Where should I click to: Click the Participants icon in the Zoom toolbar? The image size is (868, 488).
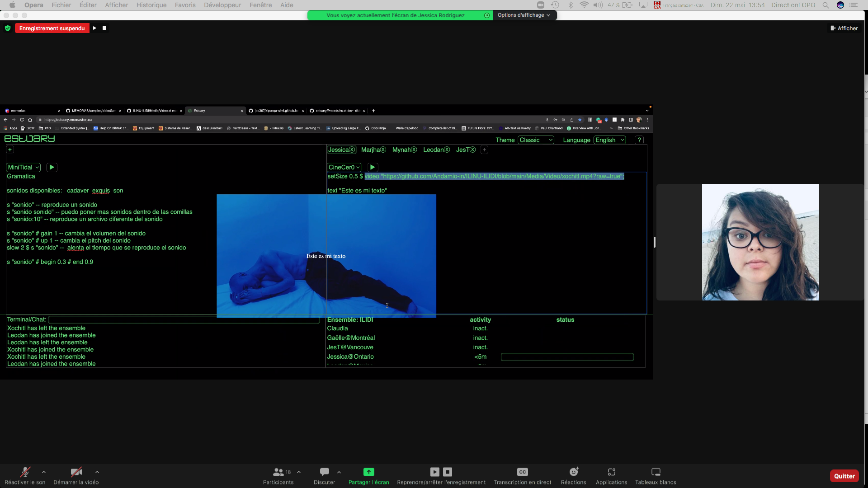tap(278, 472)
